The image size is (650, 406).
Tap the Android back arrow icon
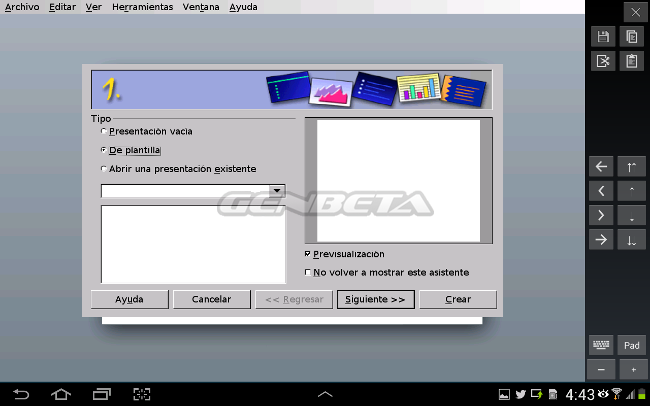click(22, 393)
